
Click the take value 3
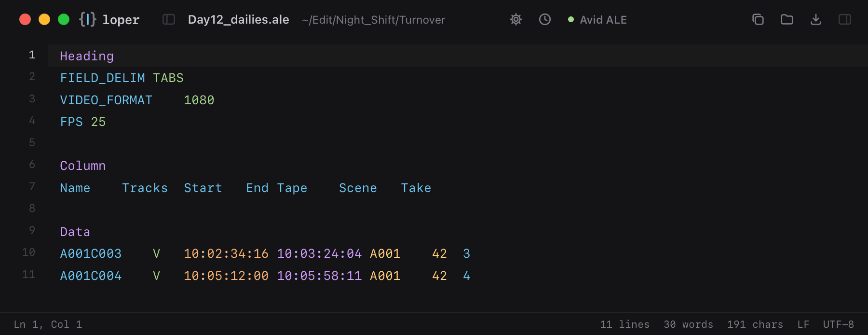point(466,253)
